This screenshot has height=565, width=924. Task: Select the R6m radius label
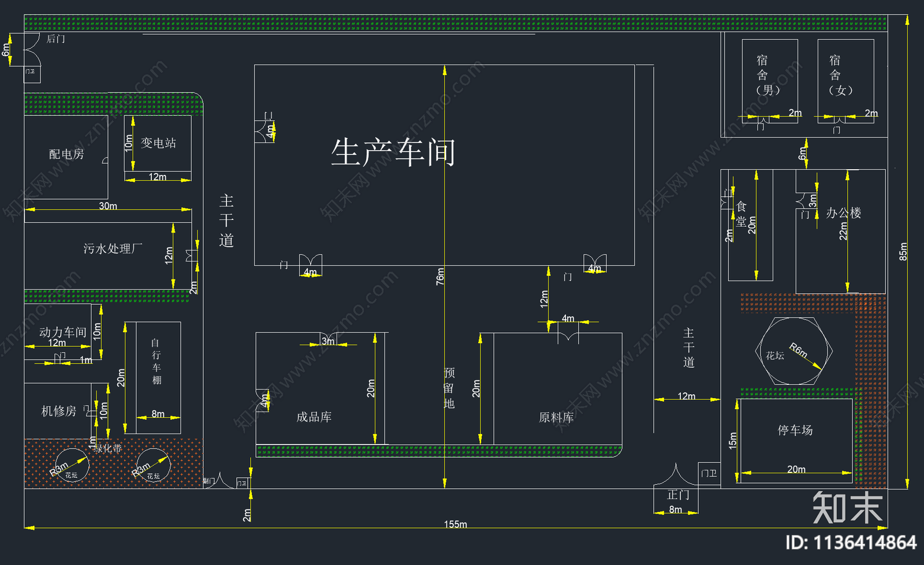[x=799, y=350]
